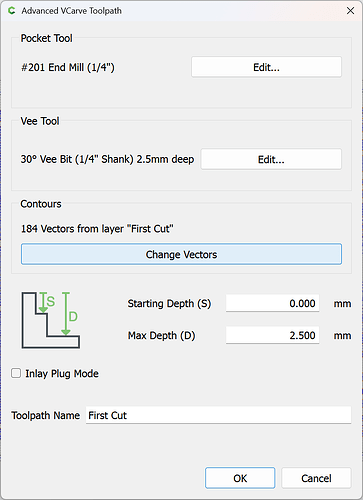
Task: Click the "30° Vee Bit (1/4" Shank) 2.5mm deep" text
Action: click(107, 159)
